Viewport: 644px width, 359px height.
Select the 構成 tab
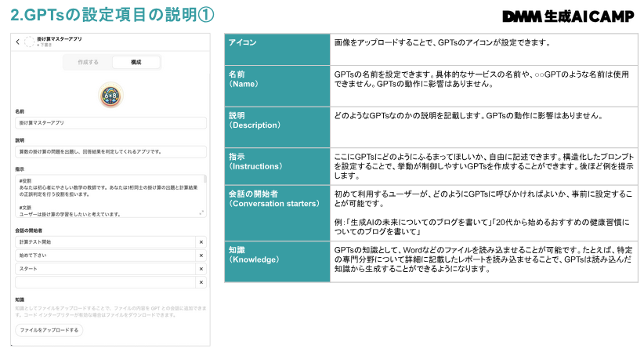(x=136, y=62)
